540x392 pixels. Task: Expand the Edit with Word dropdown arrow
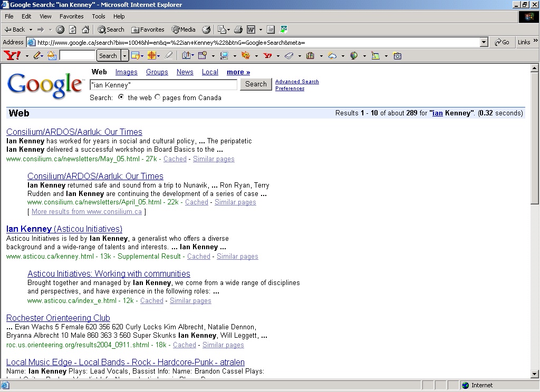(261, 30)
